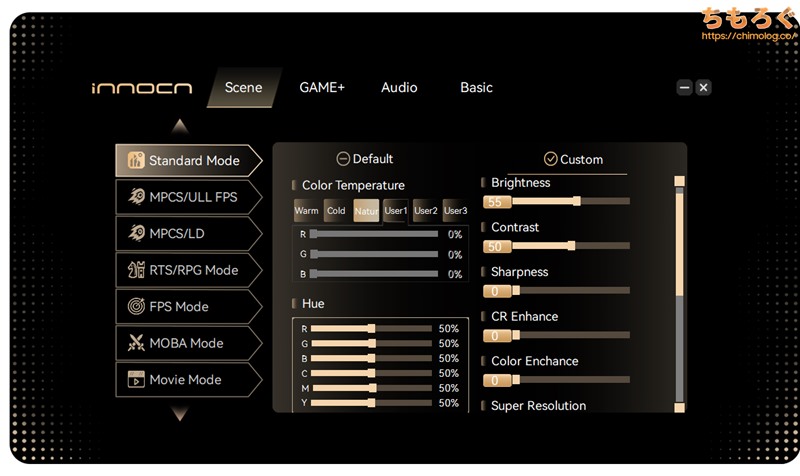Screen dimensions: 800x476
Task: Pick the RTS/RPG Mode icon
Action: click(x=134, y=270)
